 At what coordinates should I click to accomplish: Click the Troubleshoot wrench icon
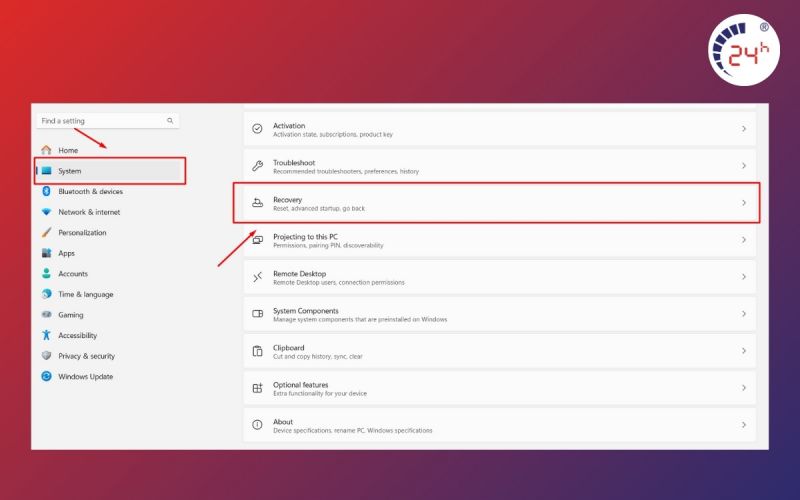(x=257, y=166)
